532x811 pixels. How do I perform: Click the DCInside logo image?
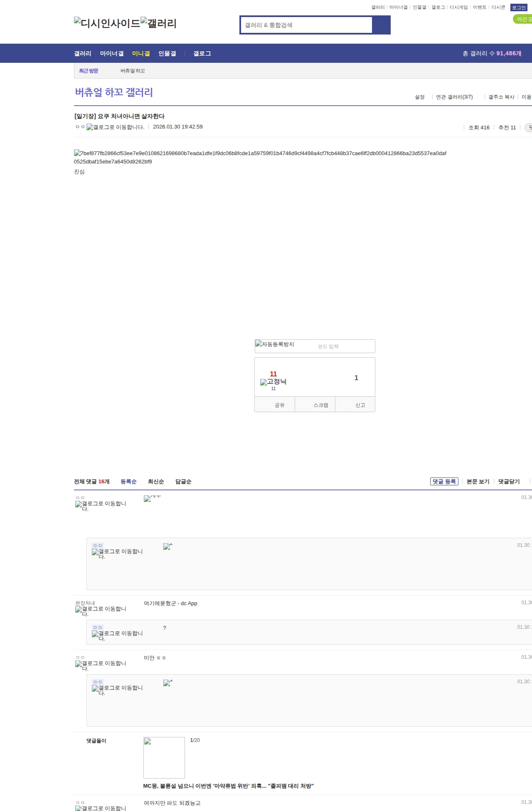(x=107, y=23)
